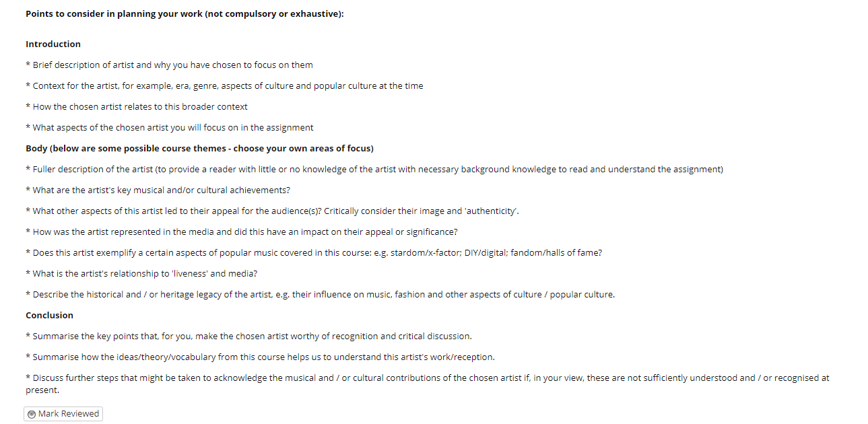The width and height of the screenshot is (868, 424).
Task: Click the Body course themes heading
Action: [x=199, y=149]
